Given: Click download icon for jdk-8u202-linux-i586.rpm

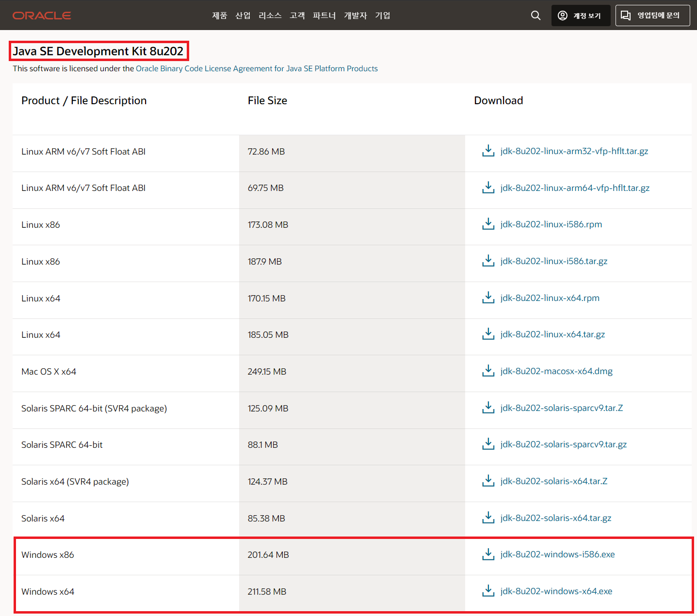Looking at the screenshot, I should pos(488,224).
